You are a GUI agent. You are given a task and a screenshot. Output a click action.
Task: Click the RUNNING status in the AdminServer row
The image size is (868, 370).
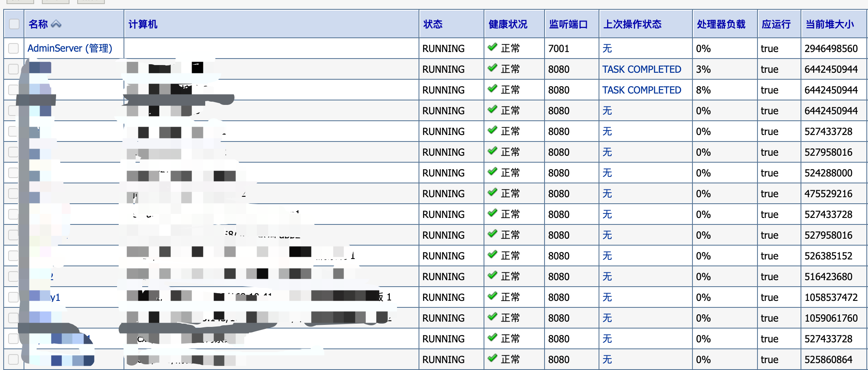(x=443, y=49)
